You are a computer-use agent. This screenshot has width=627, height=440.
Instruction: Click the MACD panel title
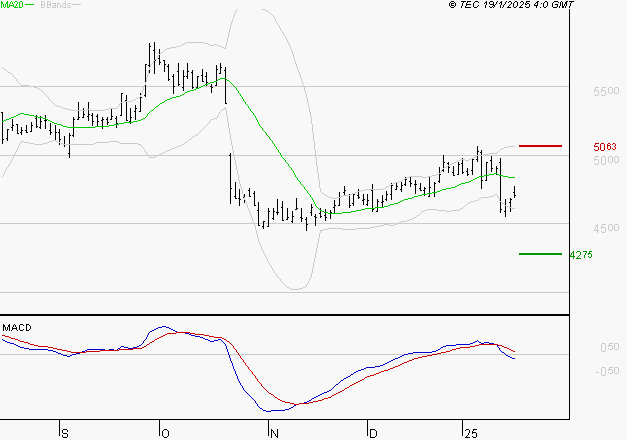click(x=17, y=328)
